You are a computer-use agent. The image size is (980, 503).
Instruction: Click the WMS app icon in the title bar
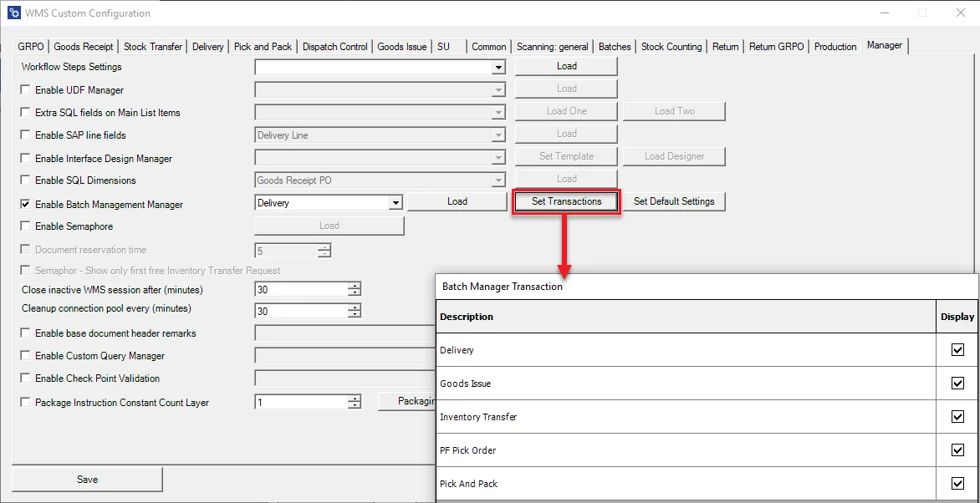tap(12, 13)
